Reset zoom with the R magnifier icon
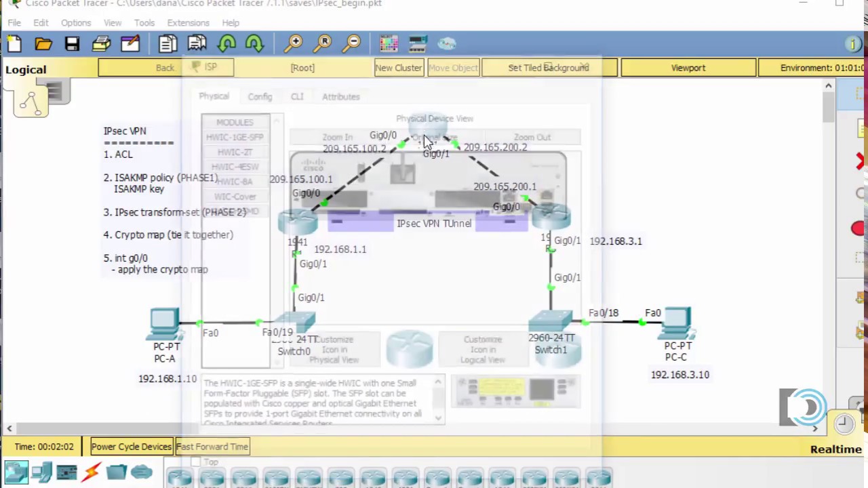 (x=323, y=44)
